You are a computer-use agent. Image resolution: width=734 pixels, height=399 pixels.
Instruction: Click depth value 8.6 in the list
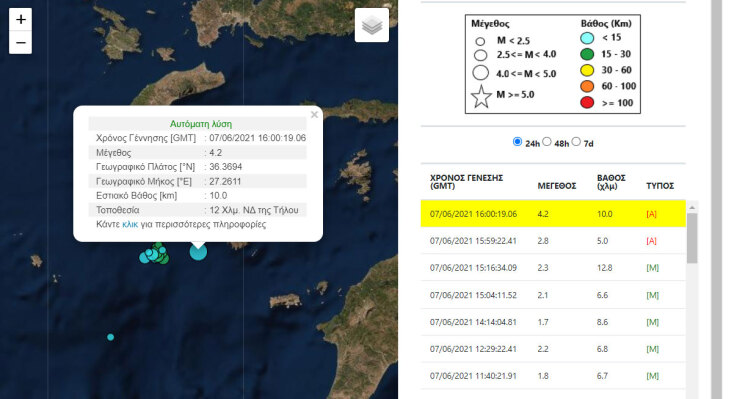tap(602, 322)
